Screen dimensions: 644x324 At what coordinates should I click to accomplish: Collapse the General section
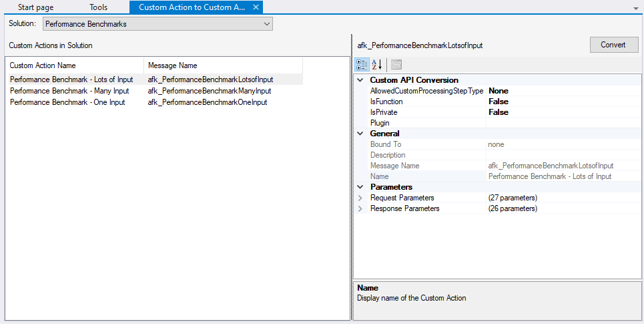point(361,134)
